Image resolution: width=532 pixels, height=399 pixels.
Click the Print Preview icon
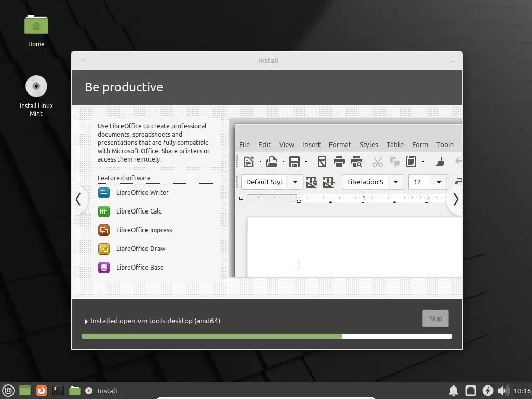point(356,162)
